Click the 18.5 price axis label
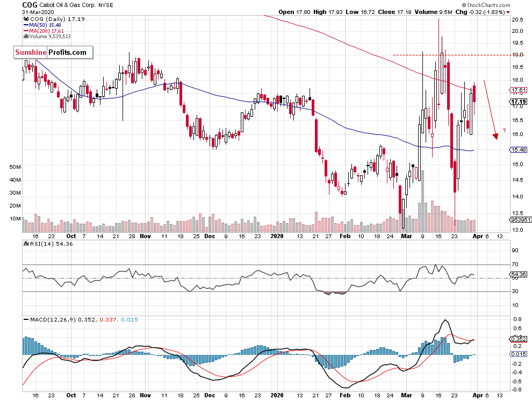 tap(517, 67)
